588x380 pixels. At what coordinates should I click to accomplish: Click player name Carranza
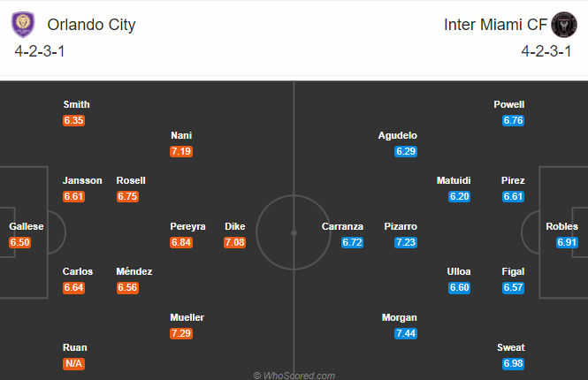[x=342, y=226]
